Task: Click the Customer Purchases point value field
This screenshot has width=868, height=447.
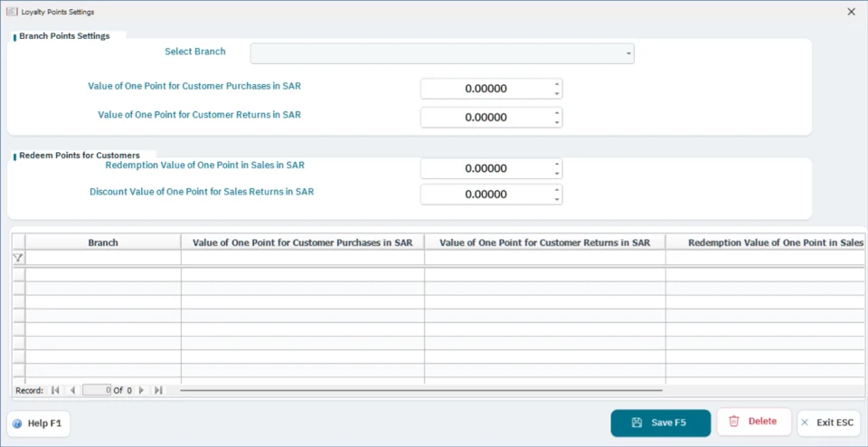Action: 486,89
